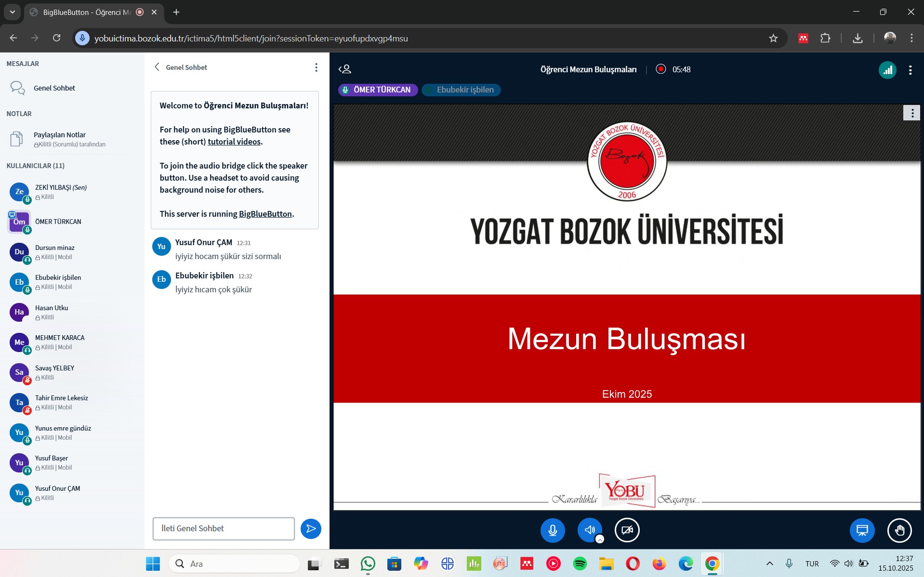
Task: Toggle the presentation display button
Action: (x=862, y=530)
